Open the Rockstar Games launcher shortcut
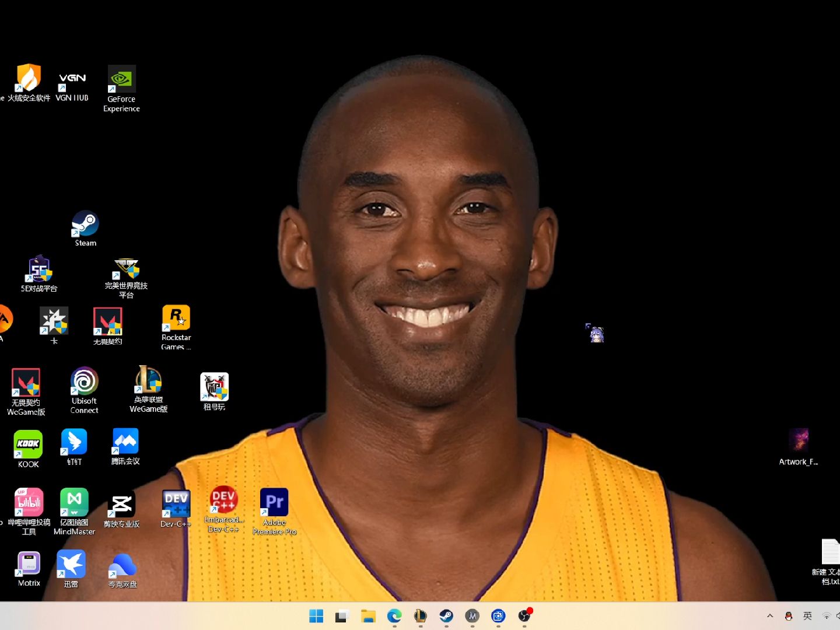The image size is (840, 630). tap(176, 327)
